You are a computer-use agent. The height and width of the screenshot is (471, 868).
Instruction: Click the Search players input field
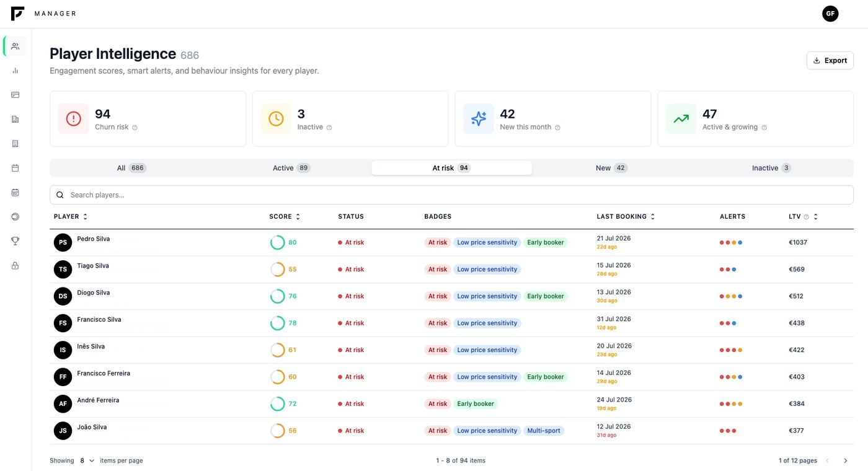click(451, 195)
